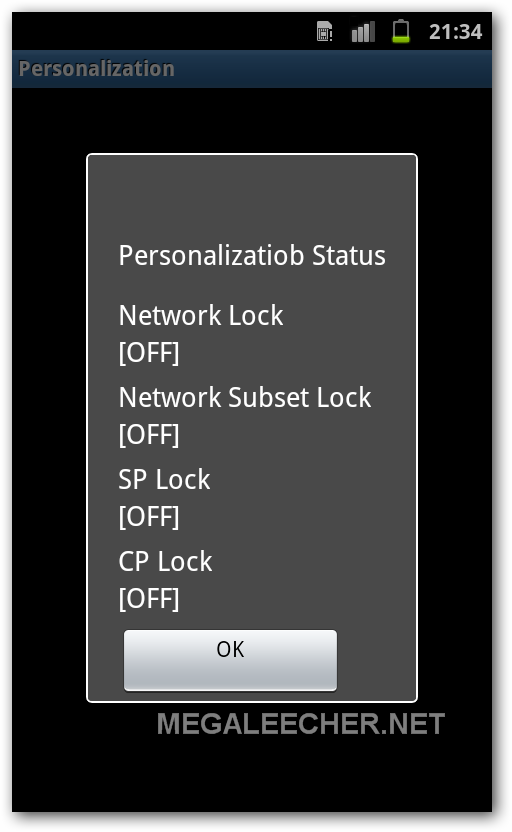The image size is (512, 832).
Task: Tap the Personalizatiob Status heading
Action: [252, 256]
